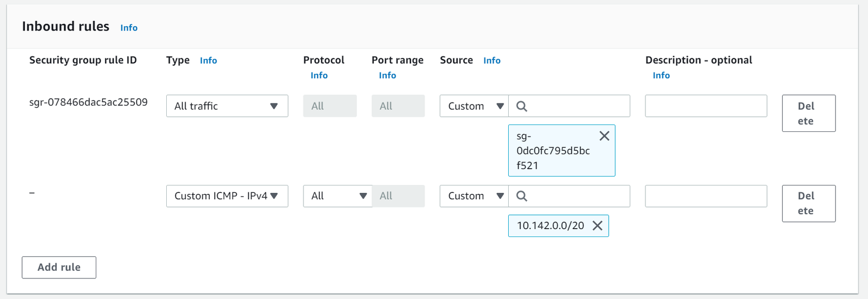The image size is (868, 299).
Task: Open Info link under Description - optional
Action: (661, 76)
